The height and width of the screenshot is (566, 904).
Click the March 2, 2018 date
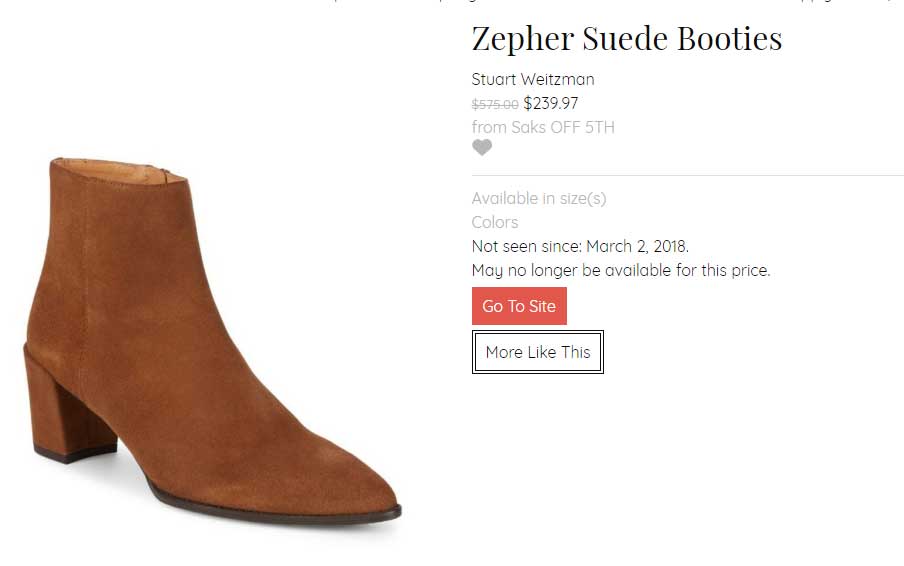[x=637, y=246]
